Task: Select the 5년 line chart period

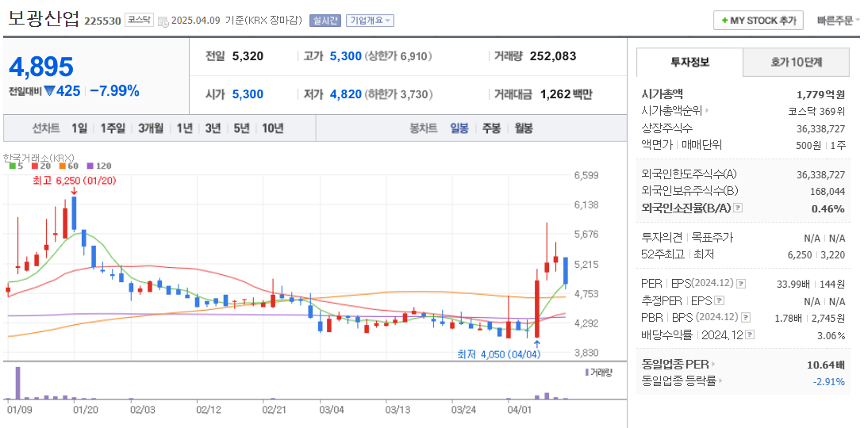Action: [x=241, y=128]
